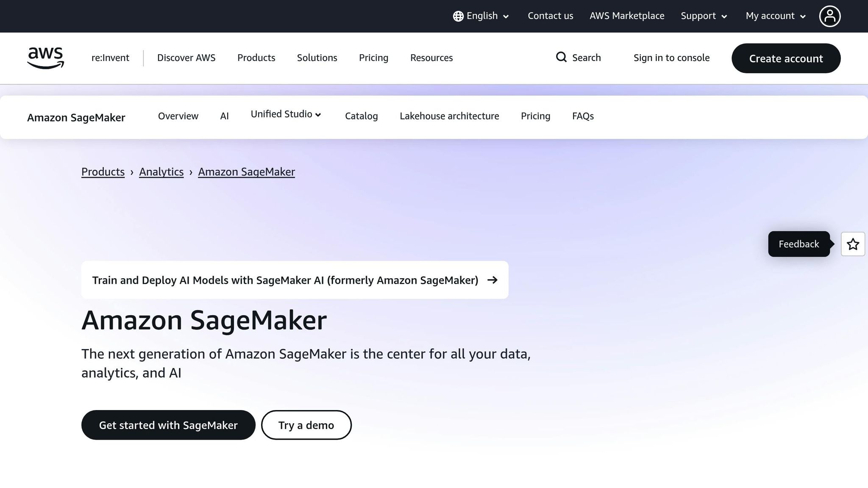This screenshot has width=868, height=488.
Task: Click the Feedback callout
Action: click(x=798, y=244)
